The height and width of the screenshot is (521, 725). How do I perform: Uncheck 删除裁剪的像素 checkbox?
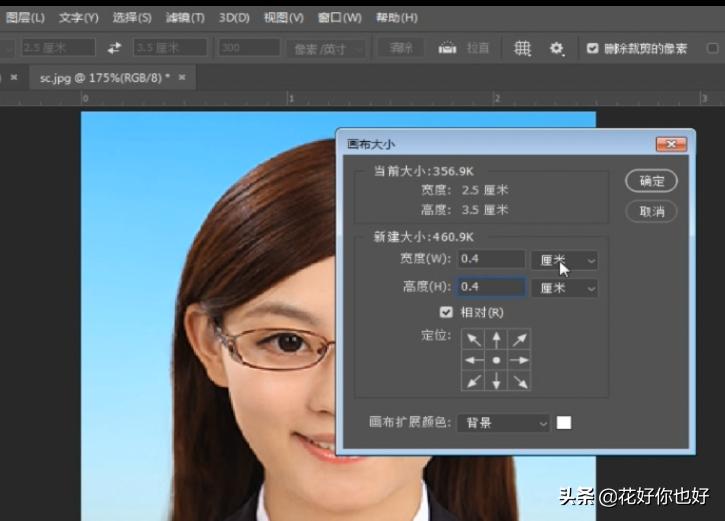[x=592, y=48]
